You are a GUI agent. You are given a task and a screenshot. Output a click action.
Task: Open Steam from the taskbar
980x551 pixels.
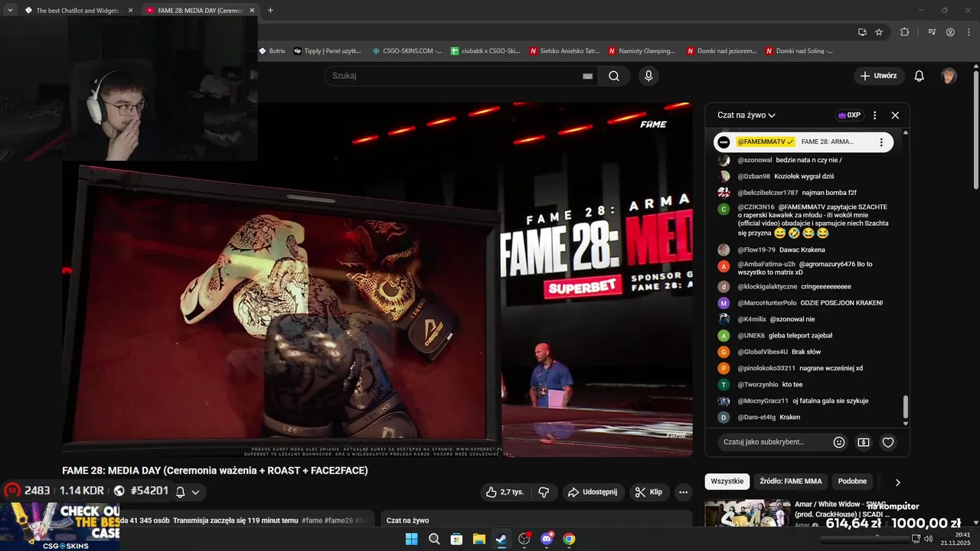(x=501, y=539)
